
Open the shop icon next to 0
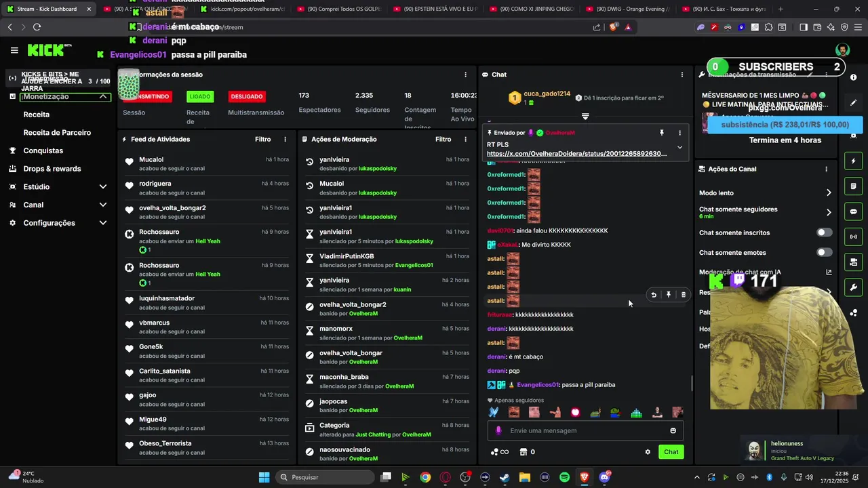point(524,452)
